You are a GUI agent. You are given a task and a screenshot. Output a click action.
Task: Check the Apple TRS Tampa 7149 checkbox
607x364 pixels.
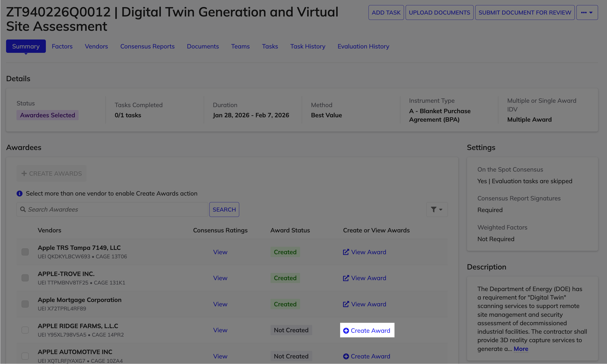tap(25, 252)
